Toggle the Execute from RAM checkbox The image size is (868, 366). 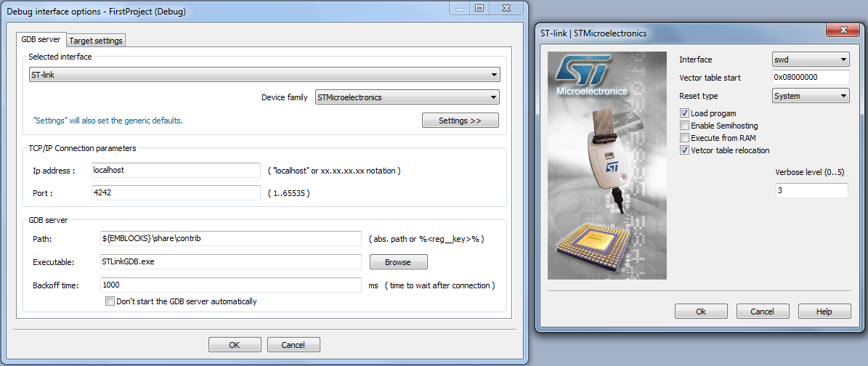coord(685,138)
